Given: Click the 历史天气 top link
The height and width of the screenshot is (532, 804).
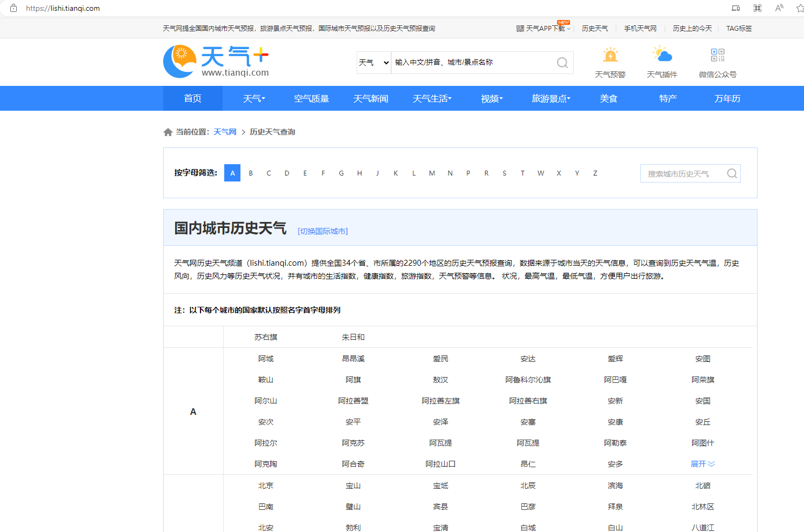Looking at the screenshot, I should pos(595,29).
